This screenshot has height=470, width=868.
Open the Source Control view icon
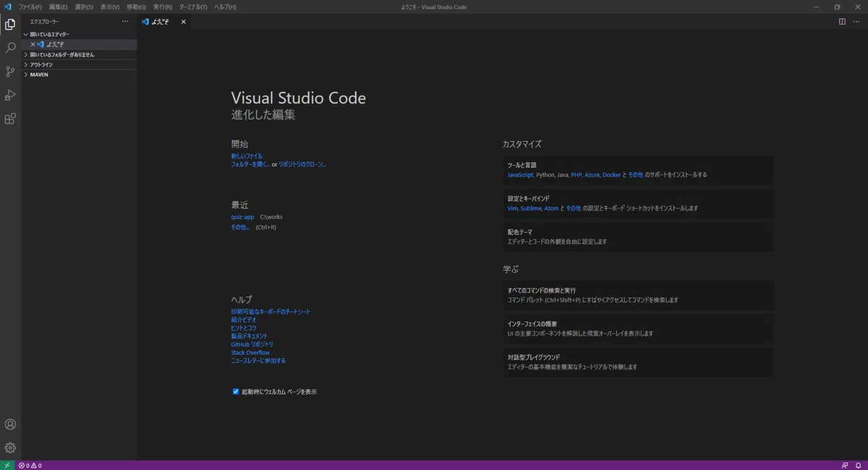click(10, 71)
